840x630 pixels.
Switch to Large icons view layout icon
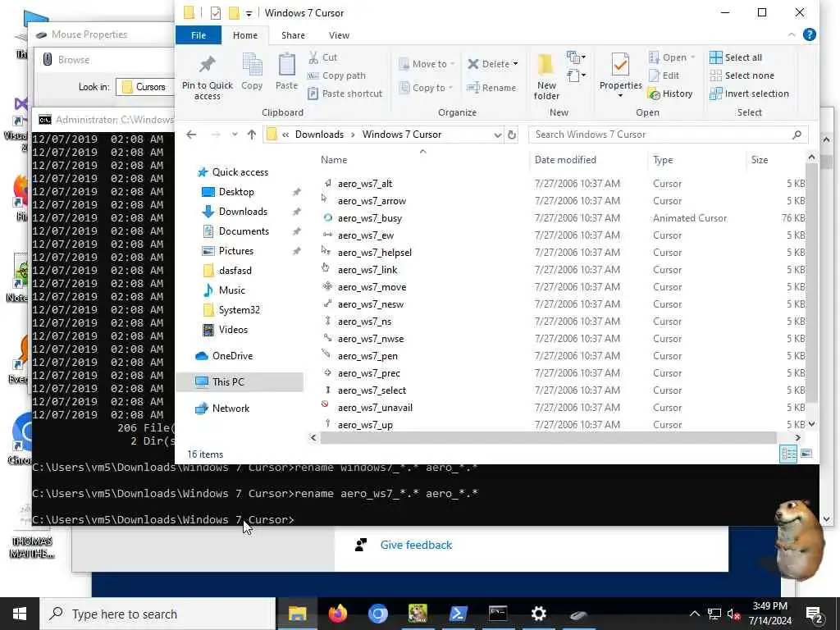coord(806,454)
